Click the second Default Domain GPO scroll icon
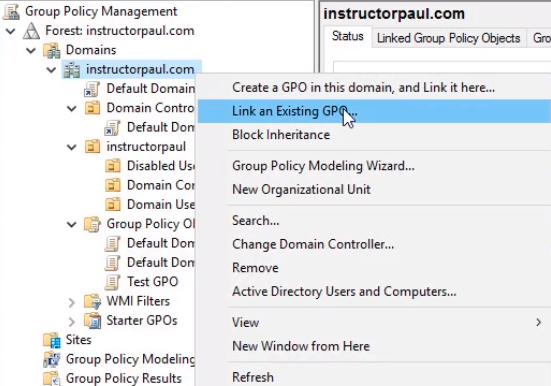The image size is (551, 386). [112, 263]
